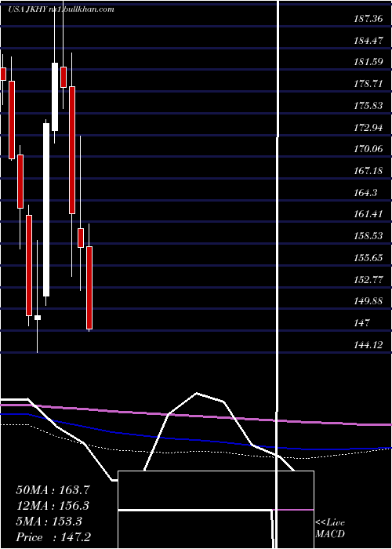Screen dimensions: 392x549
Task: Click the 149.88 price axis label
Action: (368, 301)
